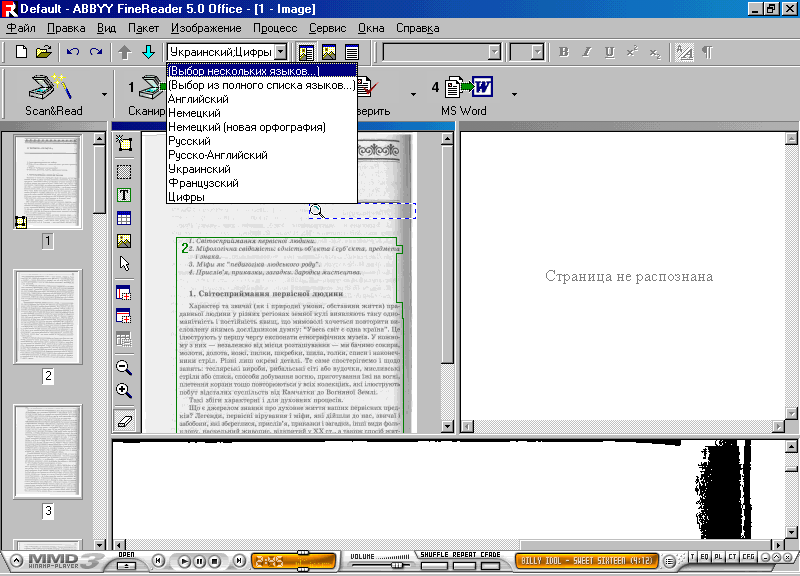Viewport: 800px width, 576px height.
Task: Click the New batch page icon
Action: point(21,52)
